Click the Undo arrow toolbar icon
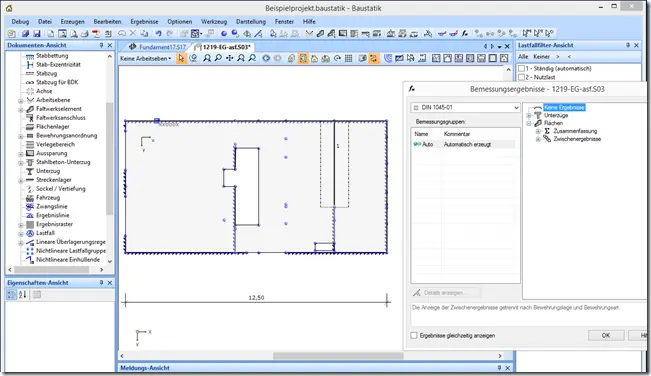The image size is (651, 376). 158,34
